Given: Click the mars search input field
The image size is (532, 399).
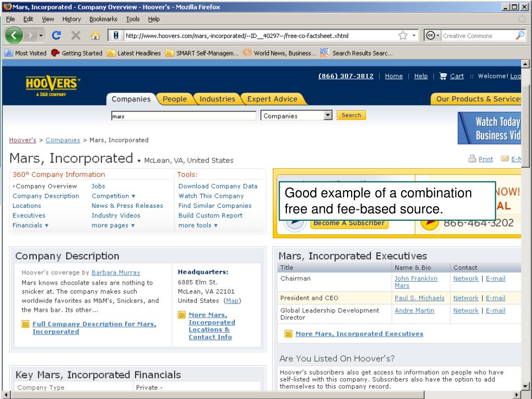Looking at the screenshot, I should click(x=183, y=116).
